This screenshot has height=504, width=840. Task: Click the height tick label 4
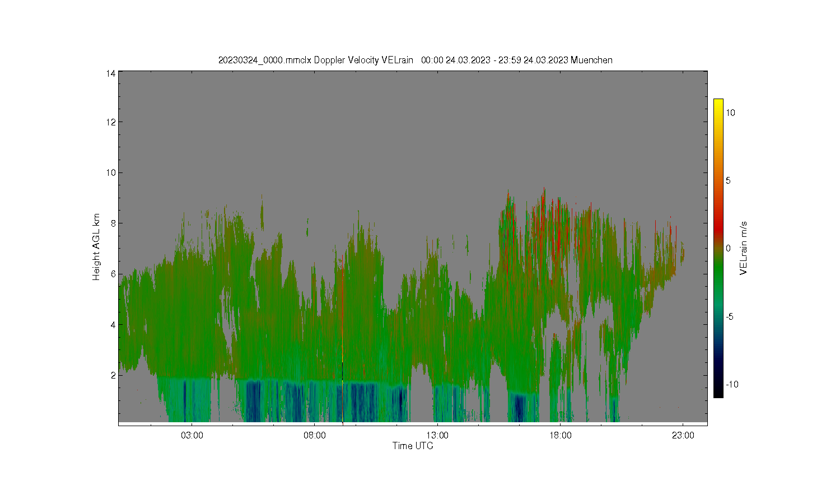pyautogui.click(x=113, y=324)
